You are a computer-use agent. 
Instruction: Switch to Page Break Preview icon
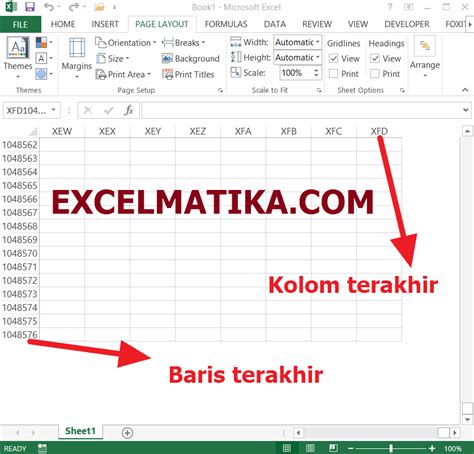click(333, 448)
